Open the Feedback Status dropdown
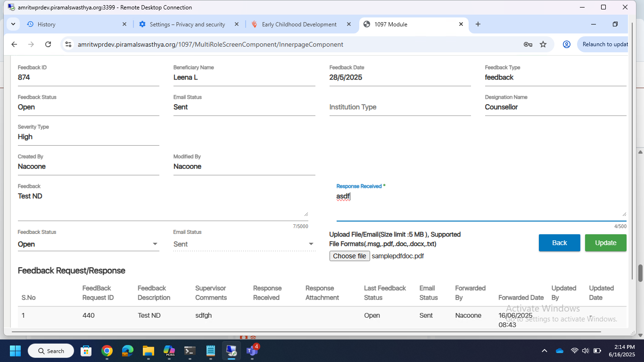 tap(89, 244)
